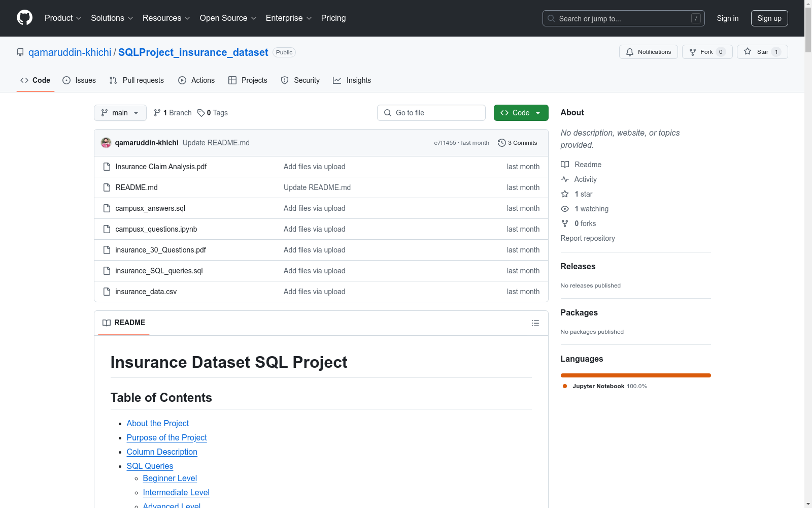Image resolution: width=812 pixels, height=508 pixels.
Task: Click the file icon next to insurance_SQL_queries.sql
Action: (107, 271)
